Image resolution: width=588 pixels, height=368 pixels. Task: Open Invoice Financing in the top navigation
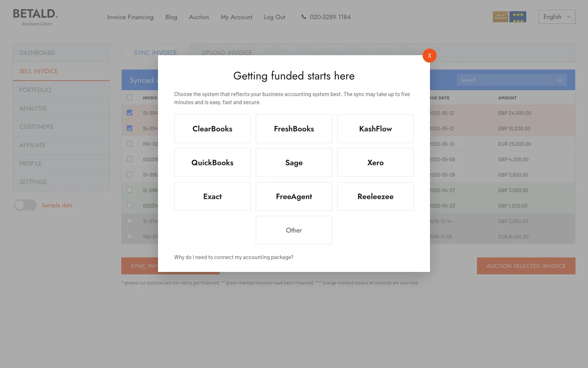pyautogui.click(x=130, y=17)
